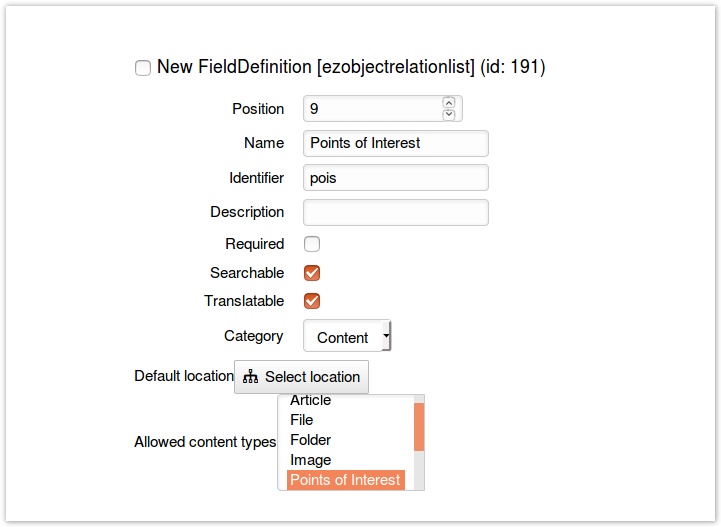This screenshot has height=527, width=721.
Task: Click the Category dropdown arrow
Action: (x=386, y=337)
